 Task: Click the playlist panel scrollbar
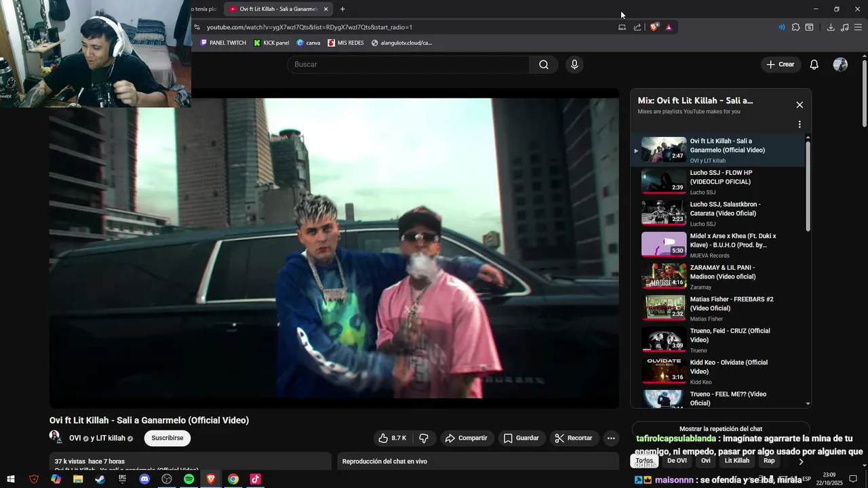coord(808,186)
